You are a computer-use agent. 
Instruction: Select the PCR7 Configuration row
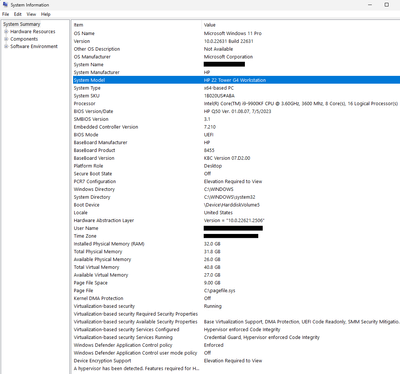(x=236, y=181)
